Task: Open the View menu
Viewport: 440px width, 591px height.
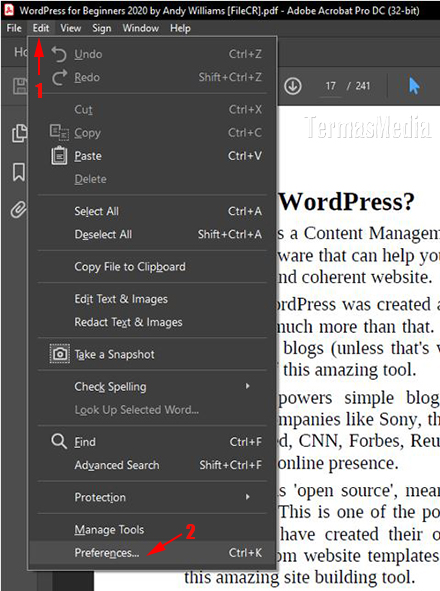Action: 71,28
